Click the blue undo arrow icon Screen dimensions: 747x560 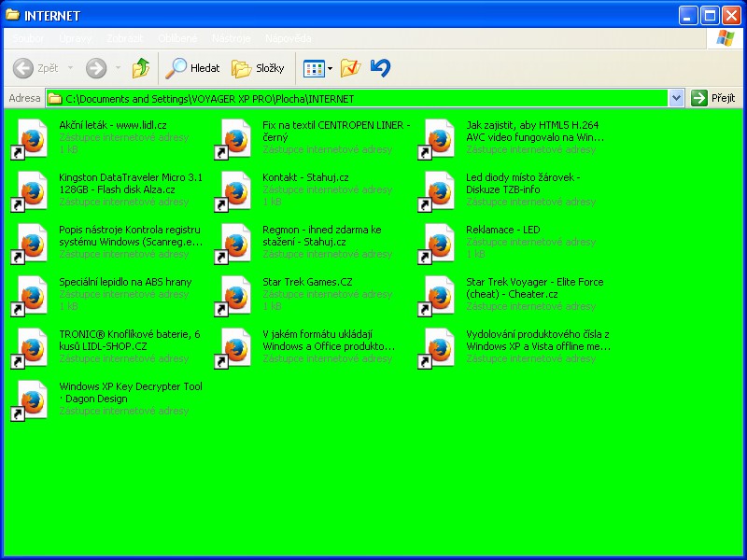click(x=380, y=68)
